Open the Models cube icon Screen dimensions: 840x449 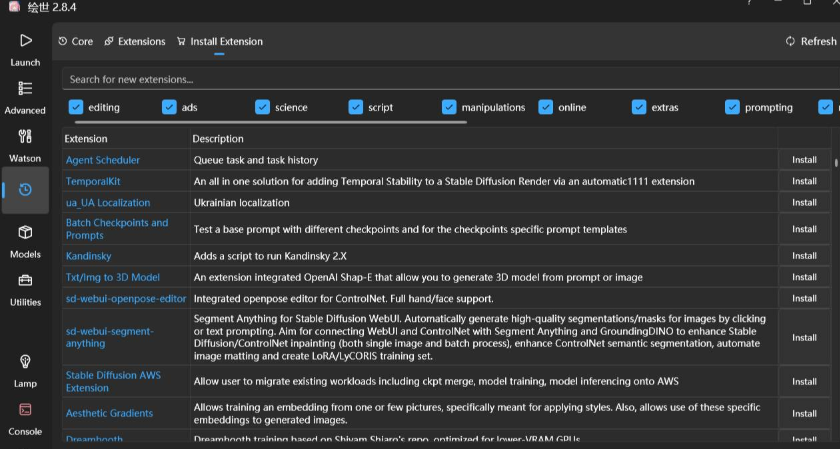pyautogui.click(x=25, y=233)
